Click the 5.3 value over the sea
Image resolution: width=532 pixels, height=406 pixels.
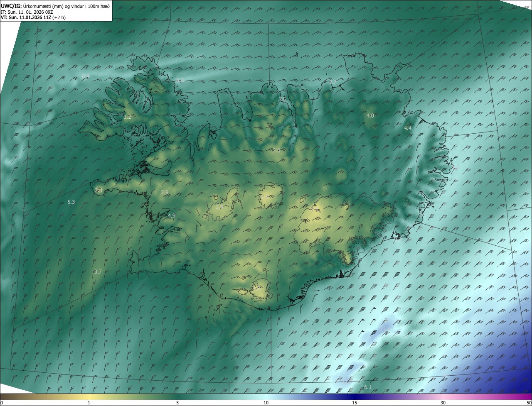pos(71,202)
